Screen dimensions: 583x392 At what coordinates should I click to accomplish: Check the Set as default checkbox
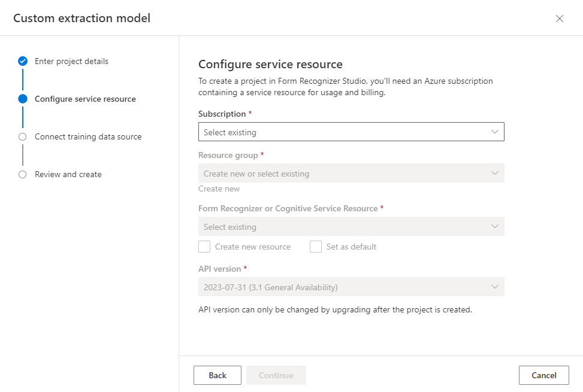click(316, 247)
